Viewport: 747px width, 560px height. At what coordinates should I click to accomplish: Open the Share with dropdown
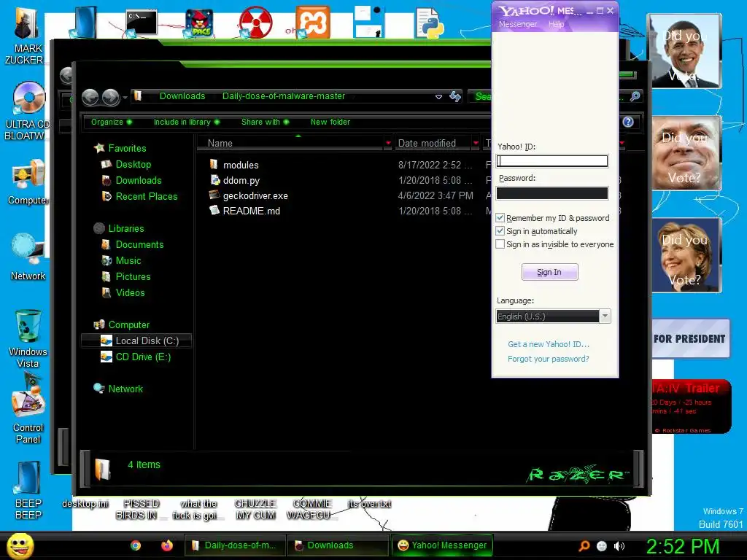(x=265, y=122)
